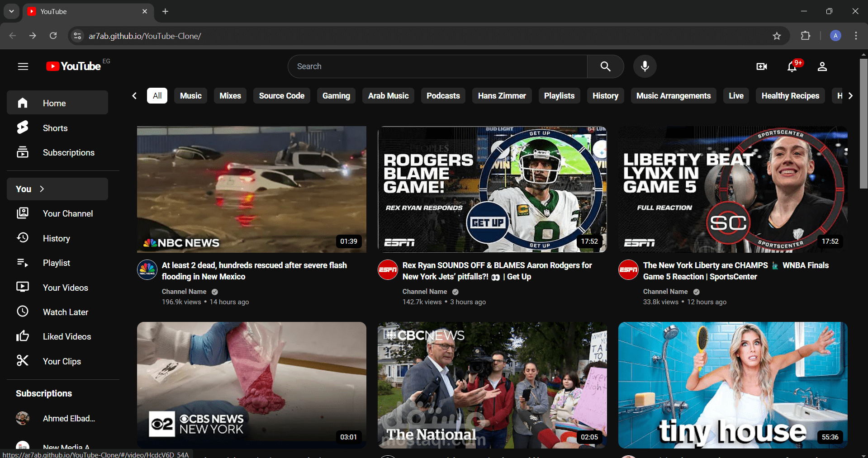The height and width of the screenshot is (458, 868).
Task: Start voice search with microphone icon
Action: pos(645,66)
